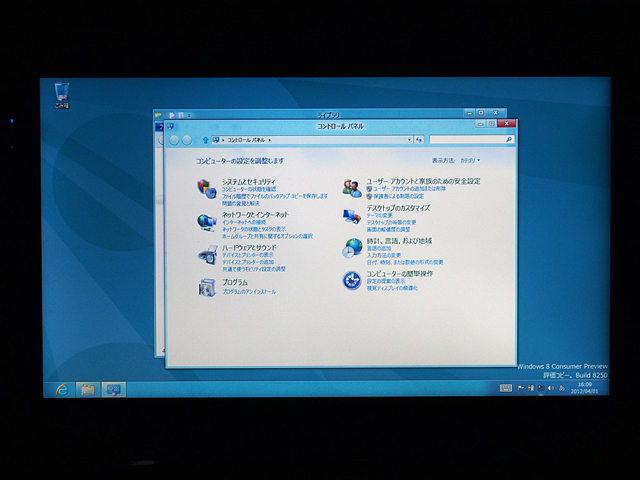Select the Control Panel taskbar button
This screenshot has width=640, height=480.
coord(113,390)
